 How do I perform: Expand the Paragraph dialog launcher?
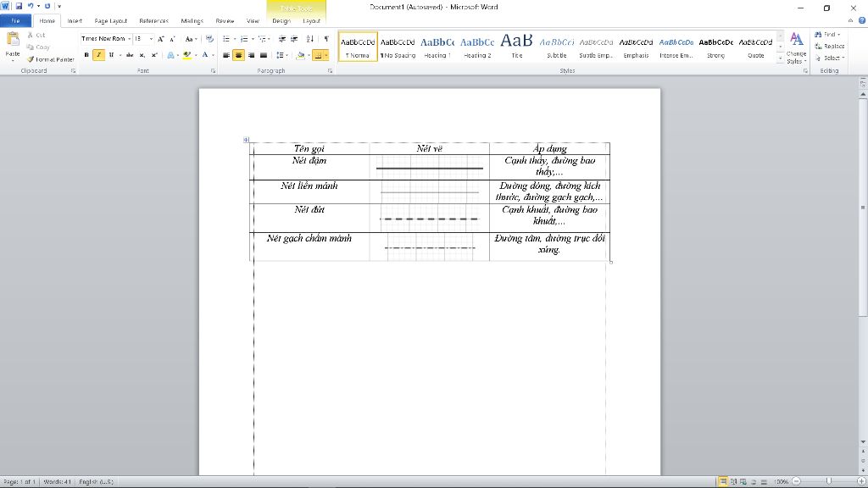tap(330, 71)
